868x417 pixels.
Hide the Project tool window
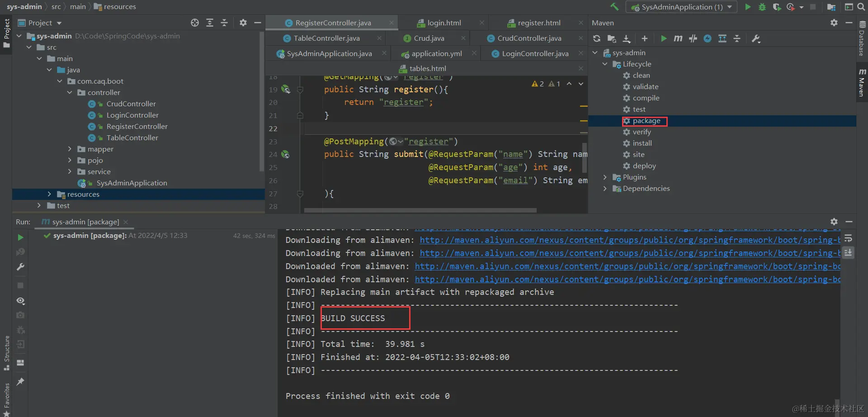coord(258,23)
